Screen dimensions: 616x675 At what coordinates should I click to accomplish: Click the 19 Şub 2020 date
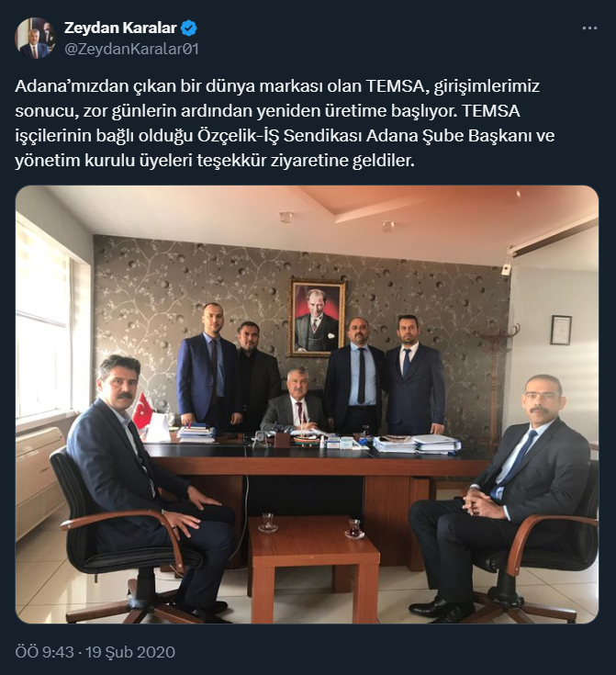[130, 652]
